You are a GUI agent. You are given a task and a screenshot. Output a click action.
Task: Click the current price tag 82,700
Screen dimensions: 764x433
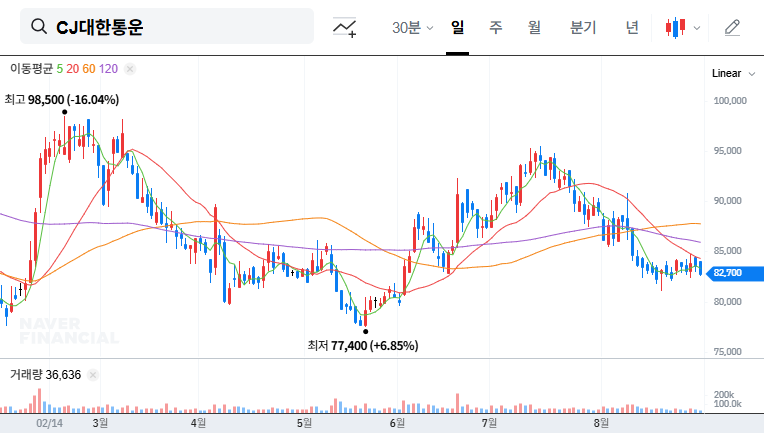(x=734, y=273)
